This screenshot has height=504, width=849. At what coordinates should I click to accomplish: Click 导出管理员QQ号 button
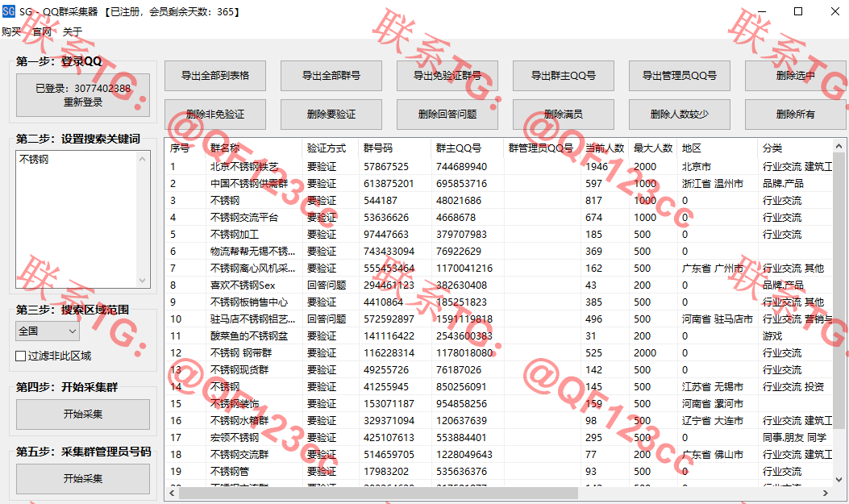coord(679,76)
